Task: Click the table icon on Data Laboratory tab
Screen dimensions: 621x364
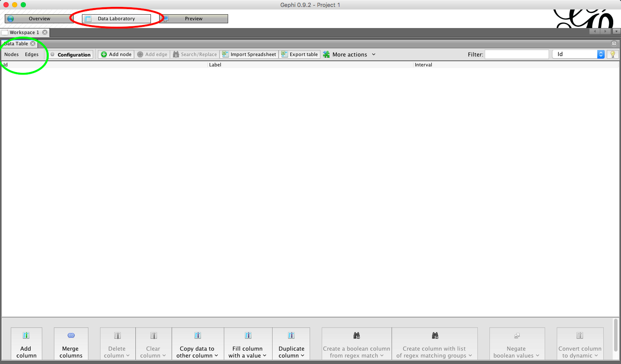Action: tap(88, 19)
